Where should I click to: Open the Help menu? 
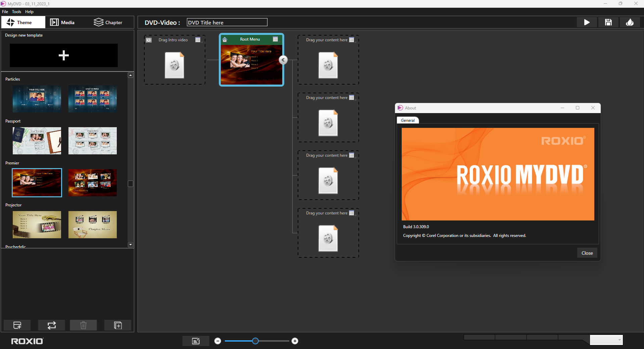click(29, 12)
